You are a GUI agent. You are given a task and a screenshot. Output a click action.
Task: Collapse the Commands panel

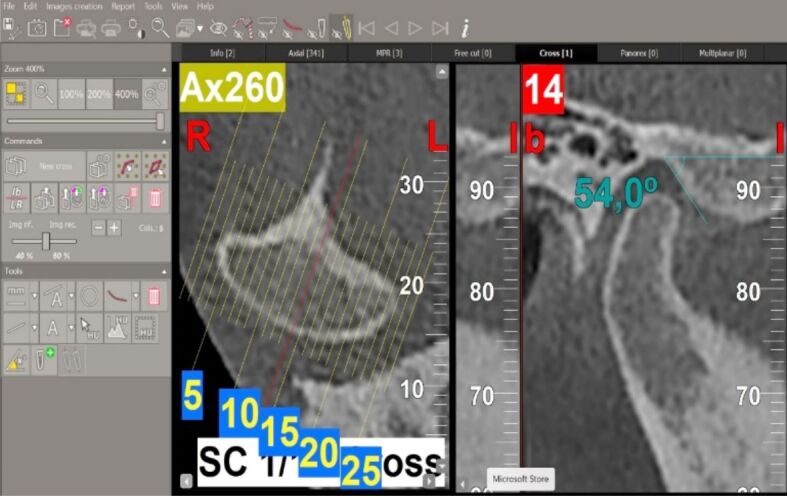coord(163,141)
